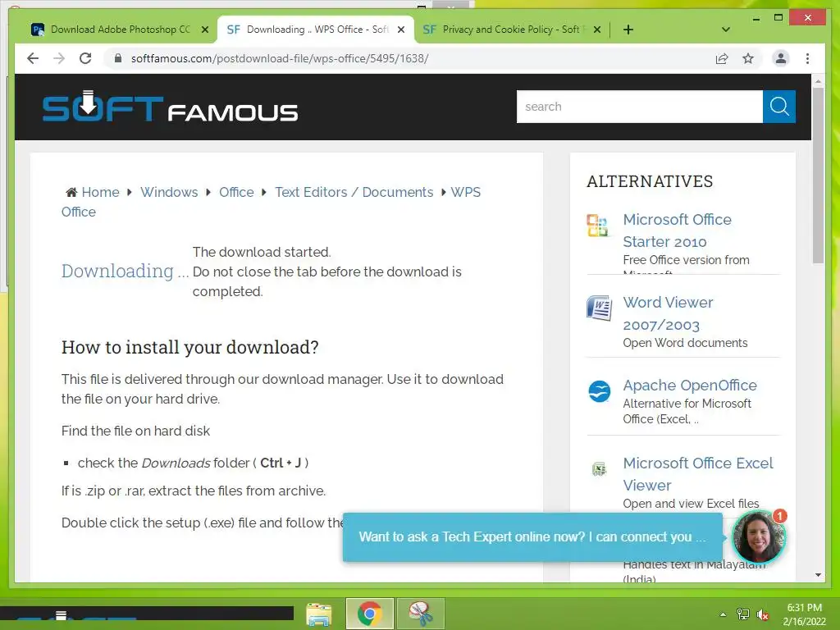Image resolution: width=840 pixels, height=630 pixels.
Task: Click the muted volume tray icon
Action: coord(763,615)
